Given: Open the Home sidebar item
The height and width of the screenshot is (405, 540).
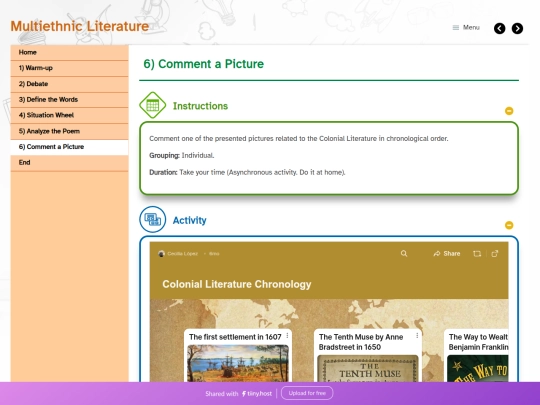Looking at the screenshot, I should point(69,52).
